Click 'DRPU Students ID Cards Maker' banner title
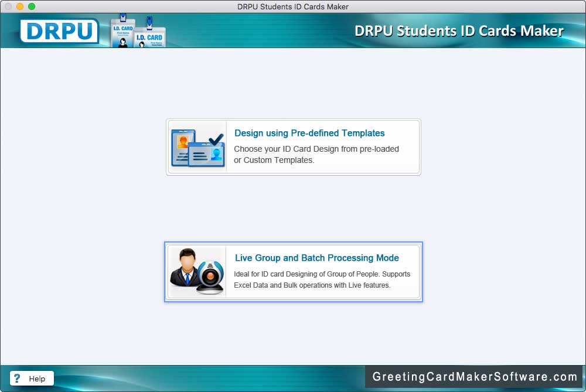The image size is (586, 392). (459, 31)
